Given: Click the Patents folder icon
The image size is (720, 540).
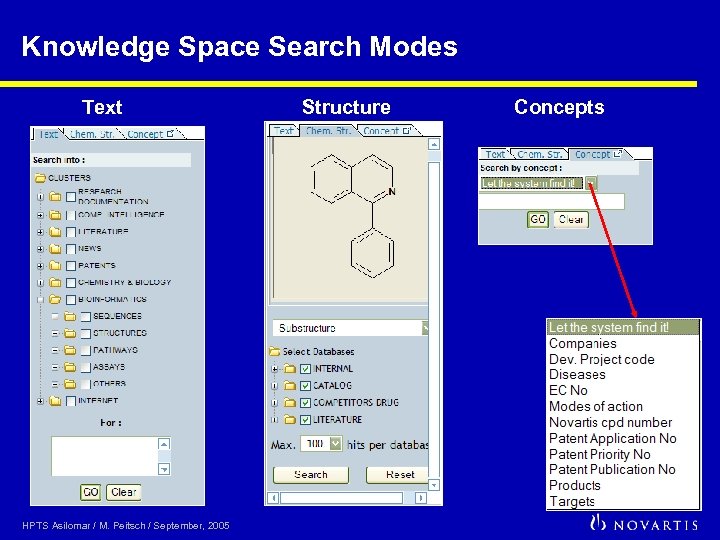Looking at the screenshot, I should 55,265.
